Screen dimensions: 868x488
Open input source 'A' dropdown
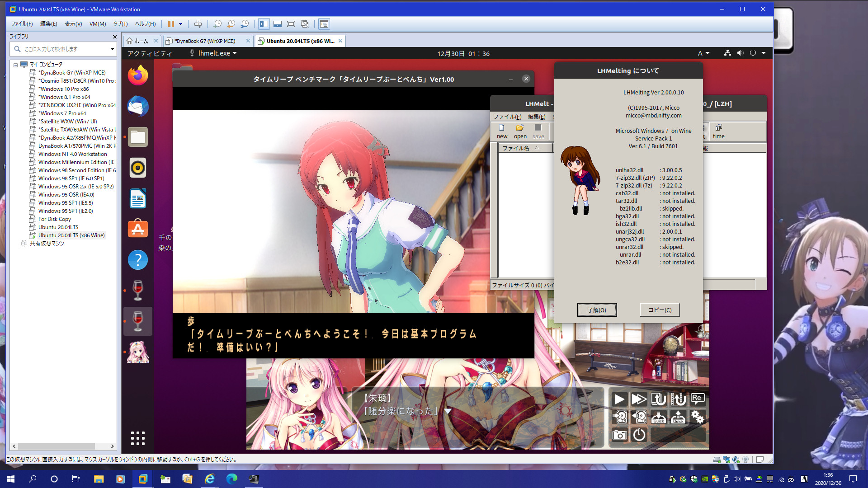(703, 53)
